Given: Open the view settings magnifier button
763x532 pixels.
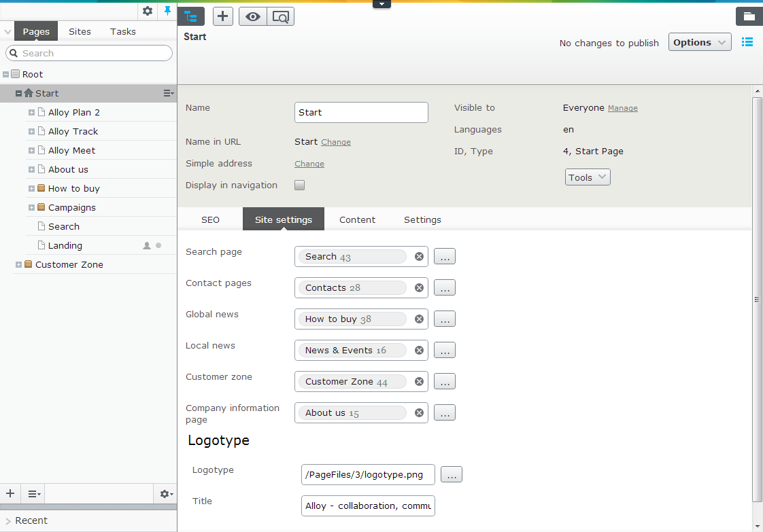Looking at the screenshot, I should pyautogui.click(x=280, y=16).
